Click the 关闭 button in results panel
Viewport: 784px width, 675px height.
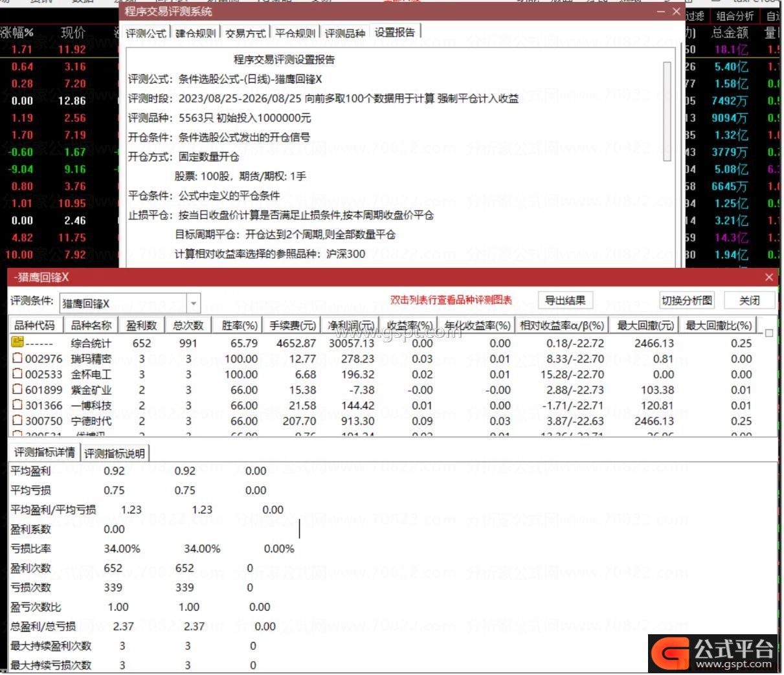click(749, 300)
